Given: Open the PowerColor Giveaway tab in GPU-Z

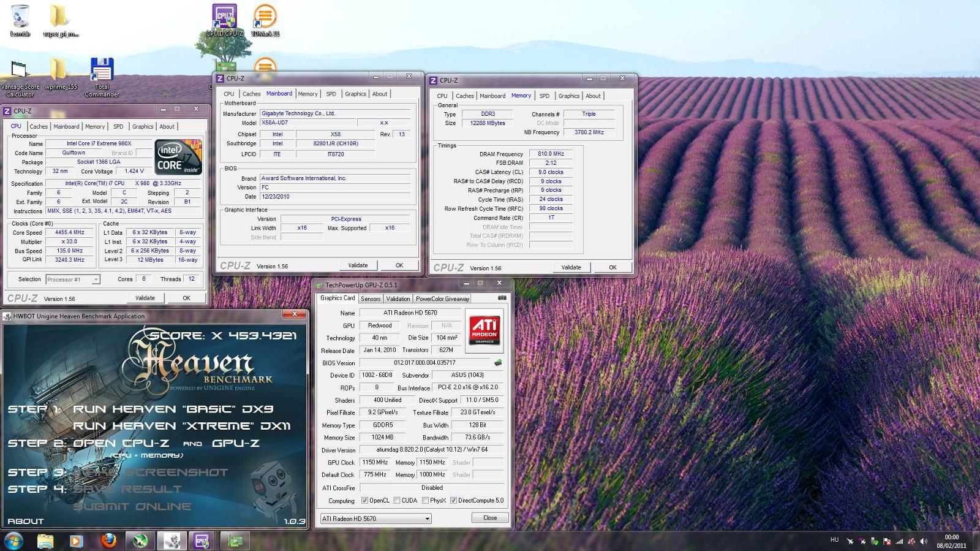Looking at the screenshot, I should pyautogui.click(x=443, y=299).
